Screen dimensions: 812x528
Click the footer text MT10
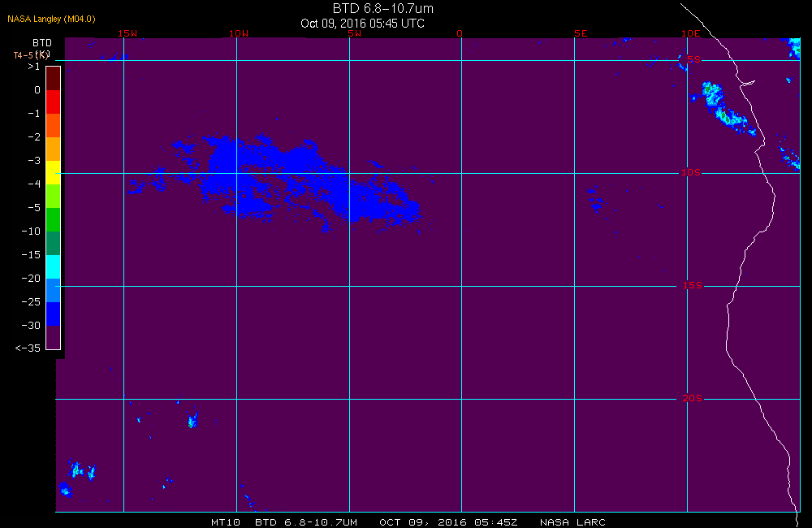[226, 522]
